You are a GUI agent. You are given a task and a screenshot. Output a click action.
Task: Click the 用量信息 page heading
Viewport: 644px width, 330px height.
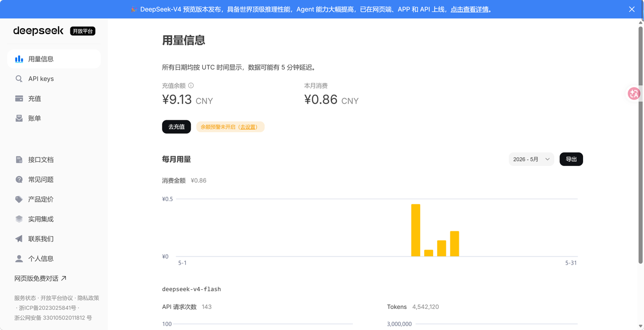[184, 41]
